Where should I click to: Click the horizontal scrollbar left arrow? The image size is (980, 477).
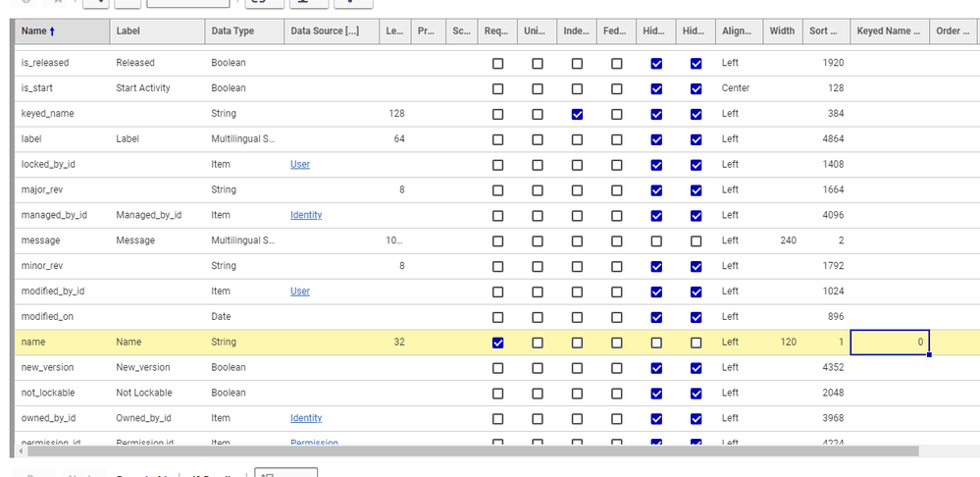24,452
